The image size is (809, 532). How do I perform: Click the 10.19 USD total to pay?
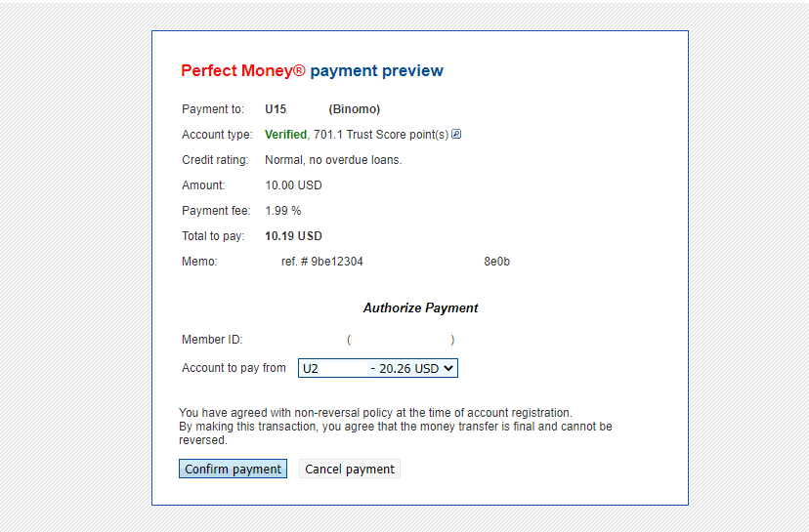pyautogui.click(x=293, y=236)
